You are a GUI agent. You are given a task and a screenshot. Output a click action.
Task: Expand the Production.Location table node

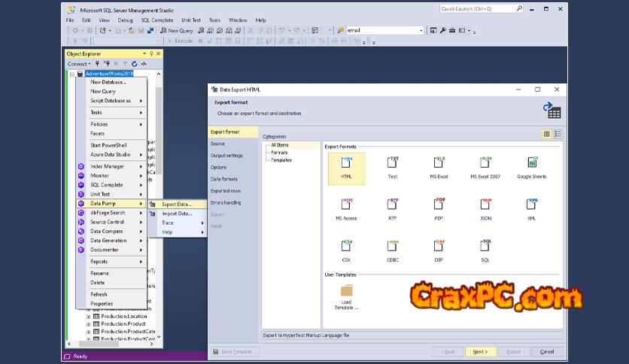(x=88, y=317)
